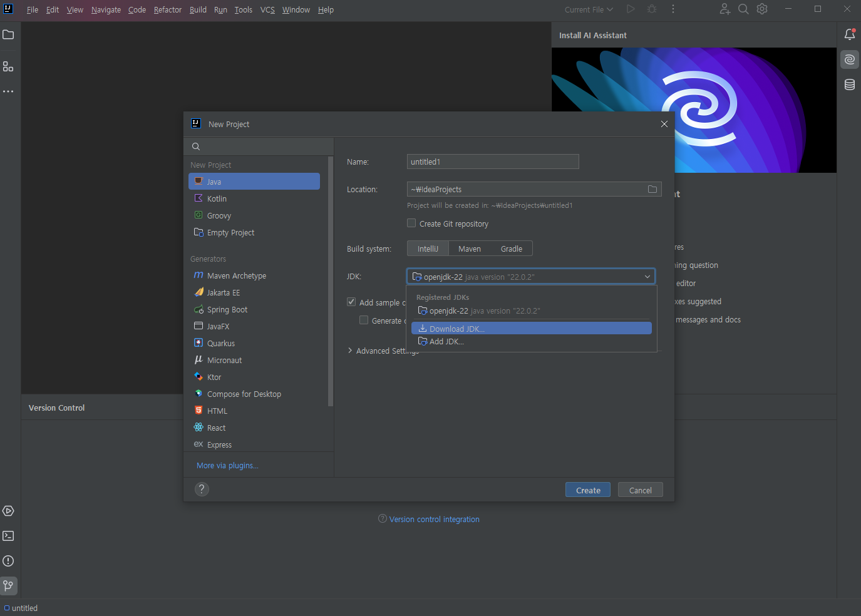Select registered openjdk-22 from JDK list

click(531, 311)
